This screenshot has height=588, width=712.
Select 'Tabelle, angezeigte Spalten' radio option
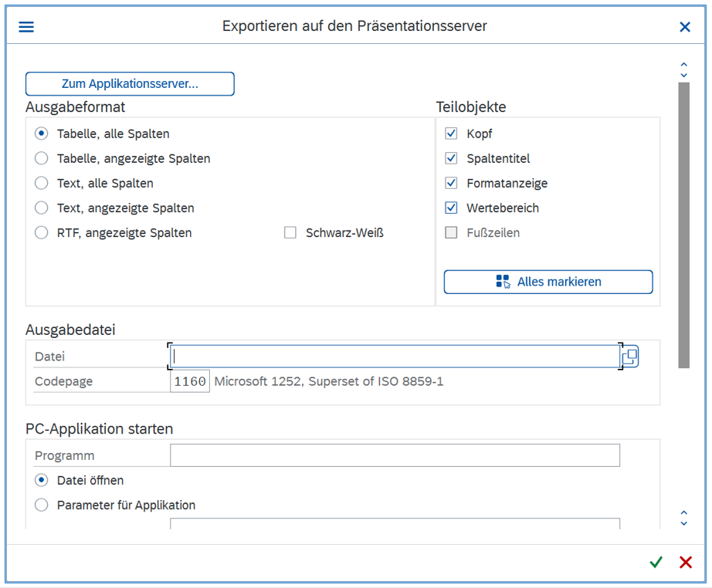pyautogui.click(x=42, y=159)
